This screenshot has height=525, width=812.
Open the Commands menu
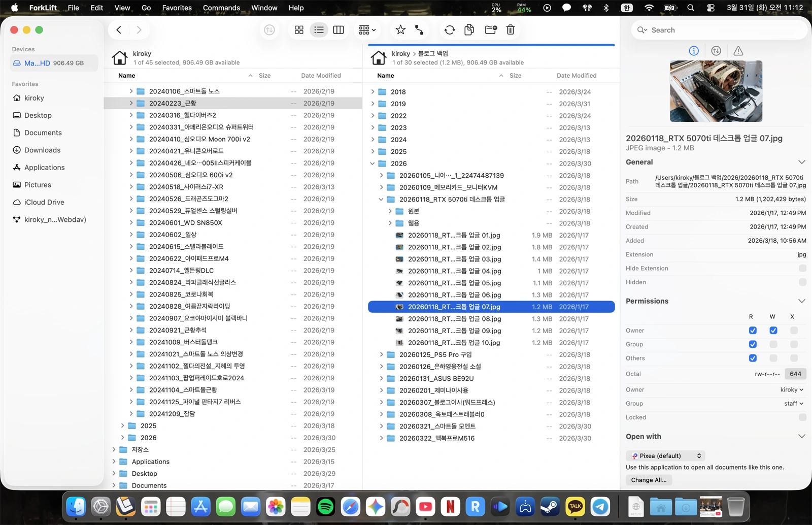click(221, 8)
